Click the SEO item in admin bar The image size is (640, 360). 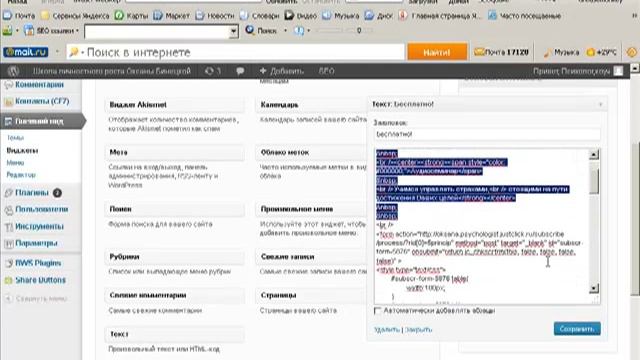click(327, 71)
